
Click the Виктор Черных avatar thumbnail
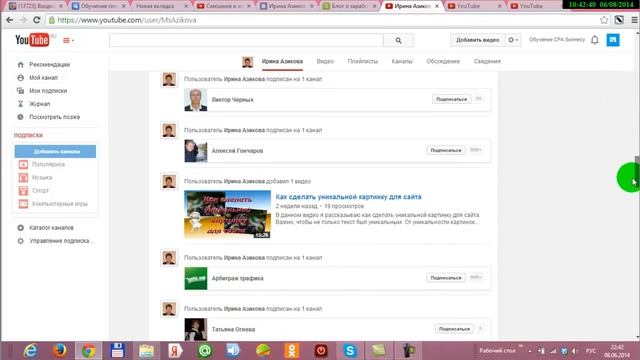(x=196, y=100)
